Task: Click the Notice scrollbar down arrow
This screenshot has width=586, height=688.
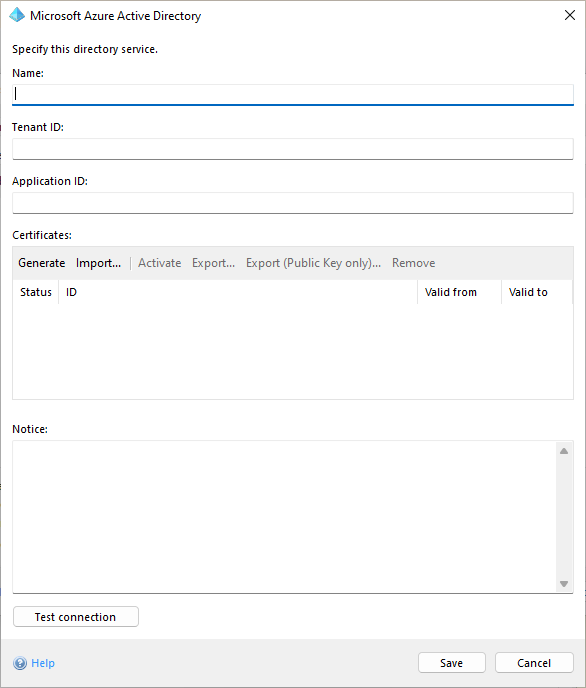Action: point(564,584)
